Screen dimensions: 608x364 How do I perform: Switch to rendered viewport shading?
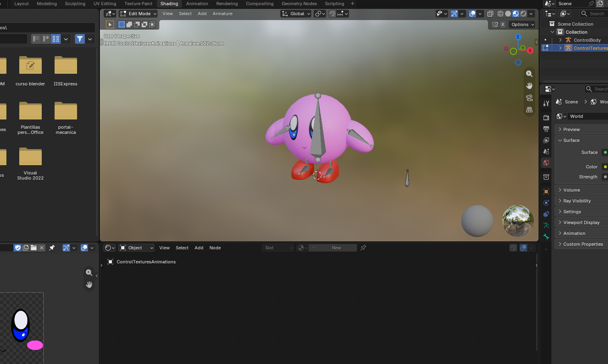click(523, 14)
